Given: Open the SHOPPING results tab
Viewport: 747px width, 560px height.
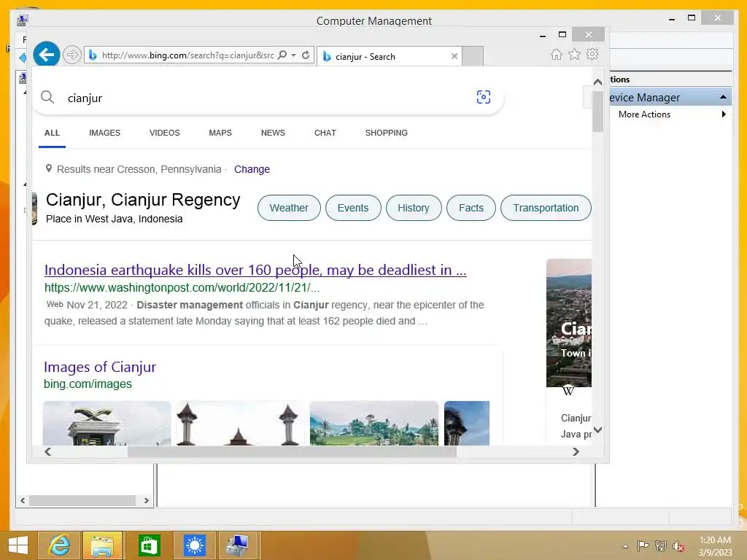Looking at the screenshot, I should pos(387,133).
